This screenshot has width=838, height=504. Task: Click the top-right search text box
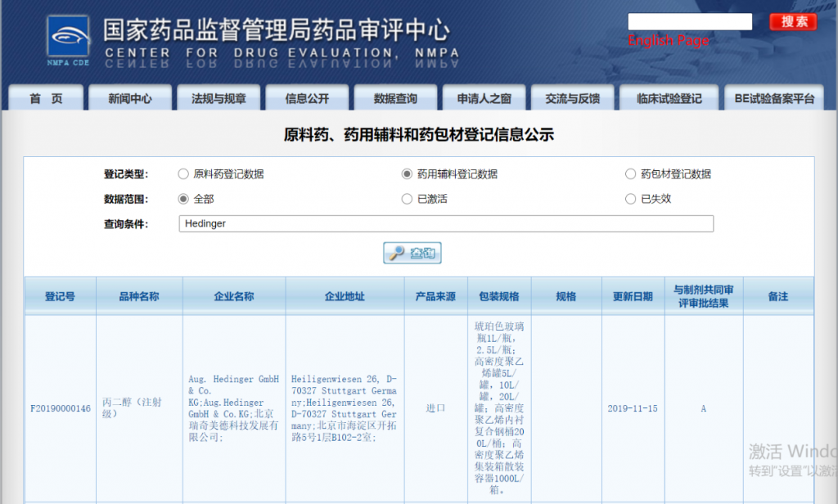690,21
